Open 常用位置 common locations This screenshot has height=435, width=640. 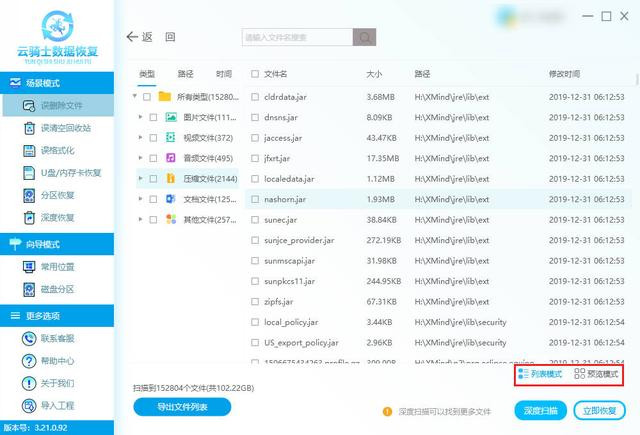tap(49, 267)
